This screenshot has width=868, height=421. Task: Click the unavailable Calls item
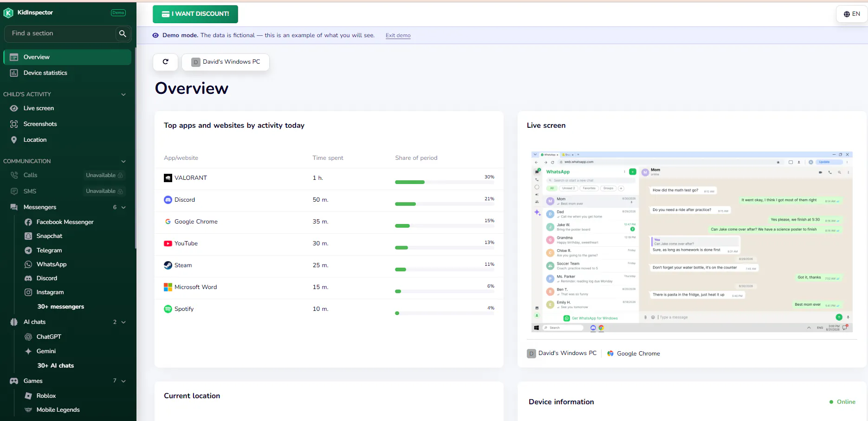click(67, 175)
